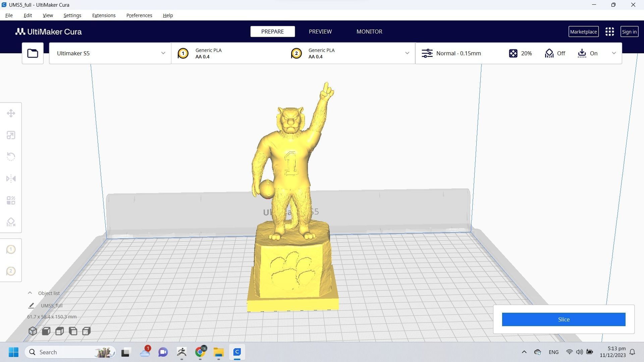
Task: Expand the material configuration dropdown arrow
Action: coord(407,53)
